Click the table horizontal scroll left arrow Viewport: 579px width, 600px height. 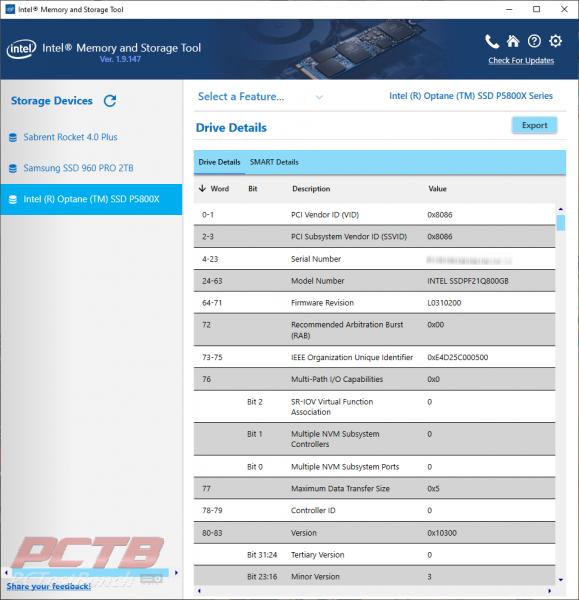coord(199,591)
